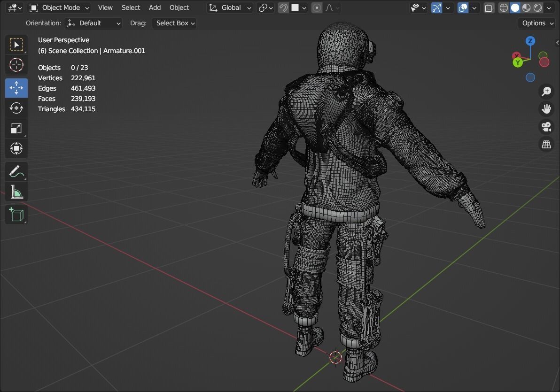
Task: Open the Options dropdown
Action: pyautogui.click(x=537, y=23)
